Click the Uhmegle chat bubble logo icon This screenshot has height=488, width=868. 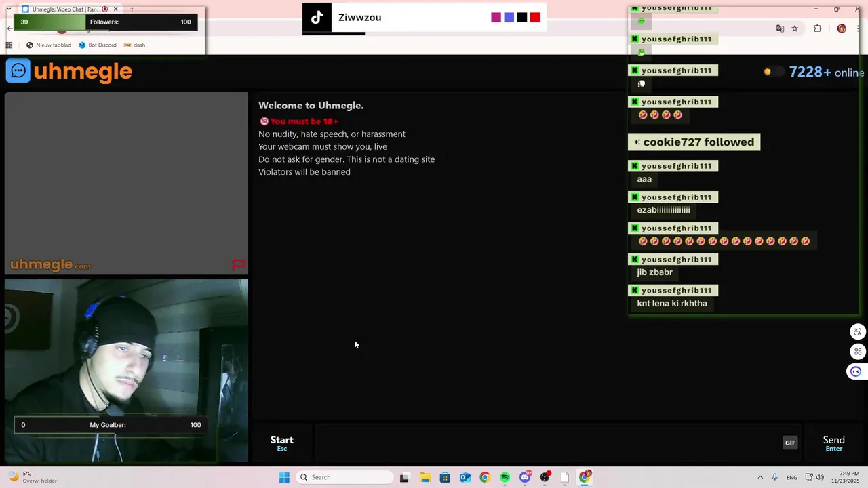point(18,70)
